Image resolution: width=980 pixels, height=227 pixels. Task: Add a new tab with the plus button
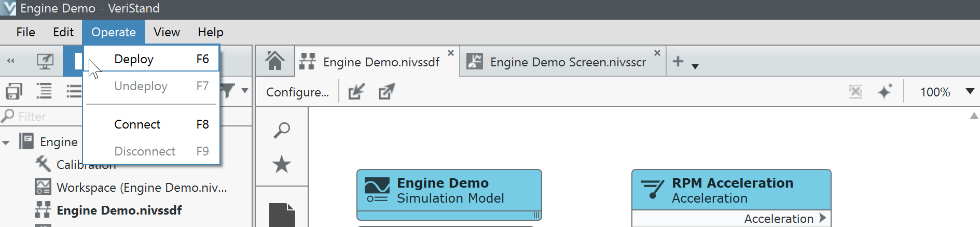(x=678, y=61)
